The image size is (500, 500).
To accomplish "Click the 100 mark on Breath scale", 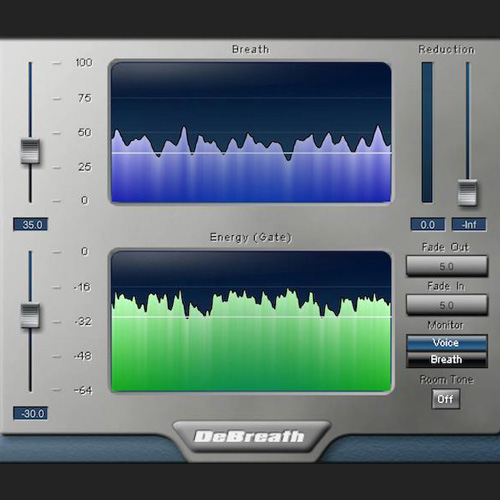I will (x=84, y=62).
